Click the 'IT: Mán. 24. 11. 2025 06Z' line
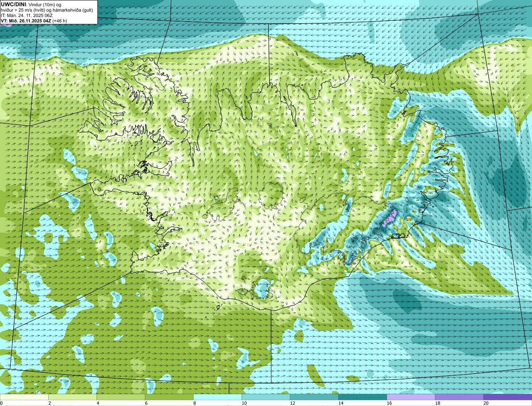The height and width of the screenshot is (406, 532). point(27,15)
